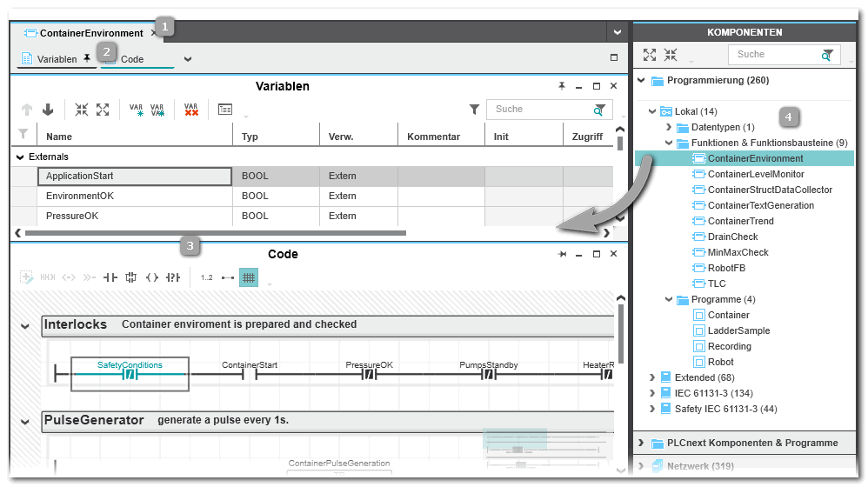Insert a coil in the Code toolbar
Screen dimensions: 868x487
click(x=152, y=277)
